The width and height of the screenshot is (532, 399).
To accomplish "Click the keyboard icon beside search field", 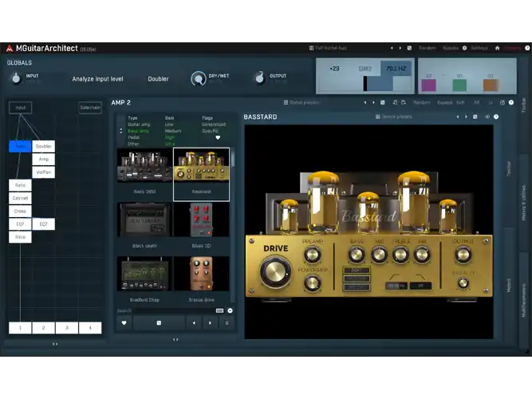I will click(x=219, y=310).
